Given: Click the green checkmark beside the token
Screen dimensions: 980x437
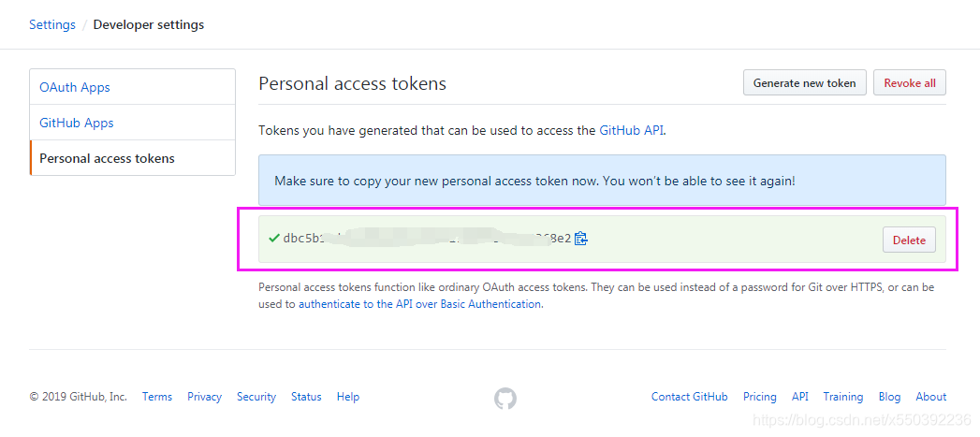Looking at the screenshot, I should pyautogui.click(x=273, y=239).
